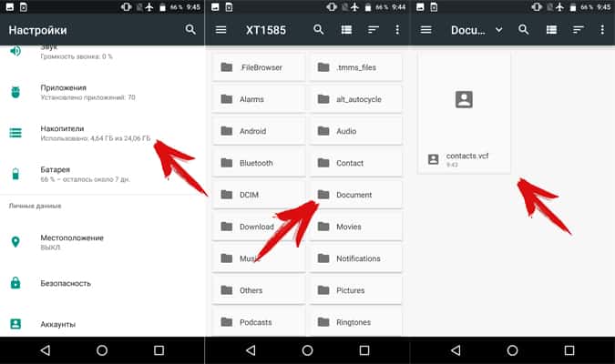The width and height of the screenshot is (615, 364).
Task: Tap the location pin icon
Action: tap(15, 242)
